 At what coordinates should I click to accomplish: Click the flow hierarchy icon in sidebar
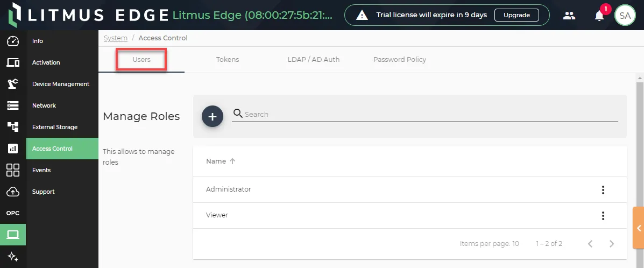click(x=13, y=127)
